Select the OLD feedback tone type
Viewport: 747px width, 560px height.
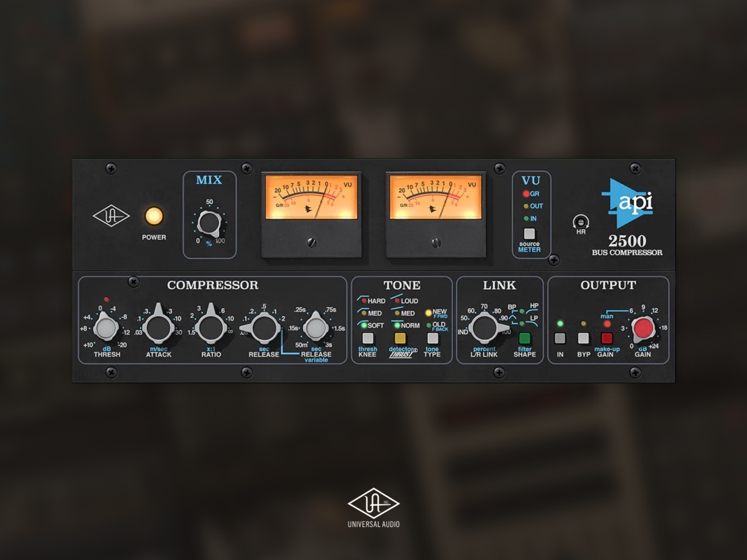click(x=437, y=325)
